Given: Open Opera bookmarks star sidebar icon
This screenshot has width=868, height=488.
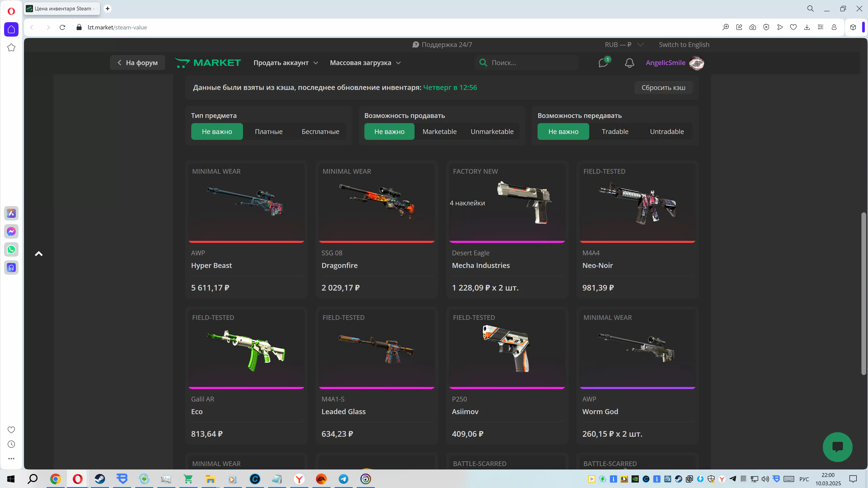Looking at the screenshot, I should (x=11, y=47).
